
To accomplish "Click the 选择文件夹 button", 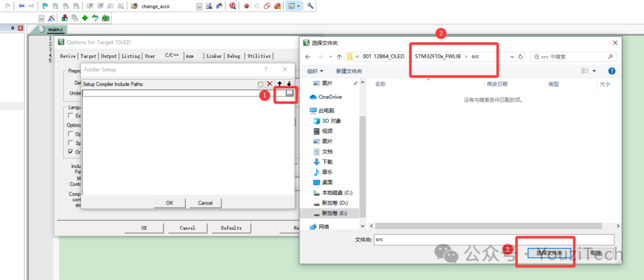I will point(549,253).
